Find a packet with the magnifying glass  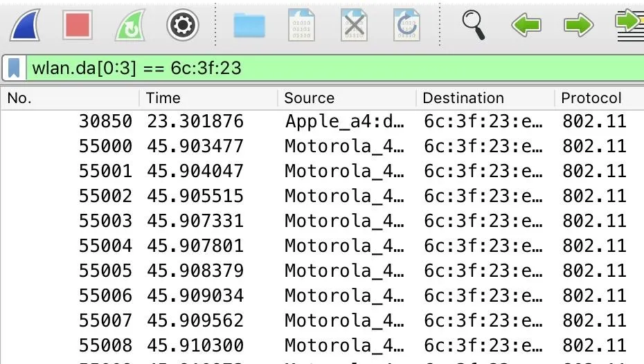473,25
